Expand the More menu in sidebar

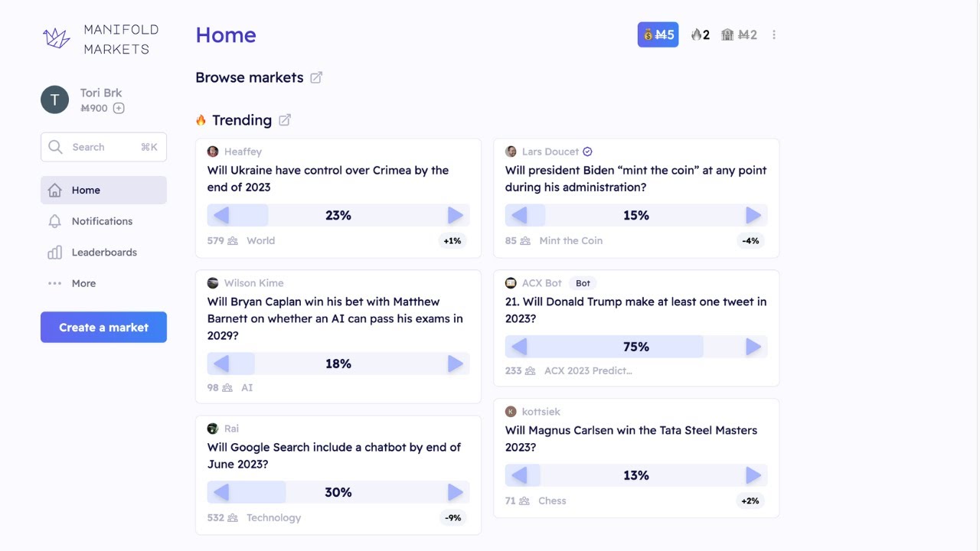(x=83, y=283)
